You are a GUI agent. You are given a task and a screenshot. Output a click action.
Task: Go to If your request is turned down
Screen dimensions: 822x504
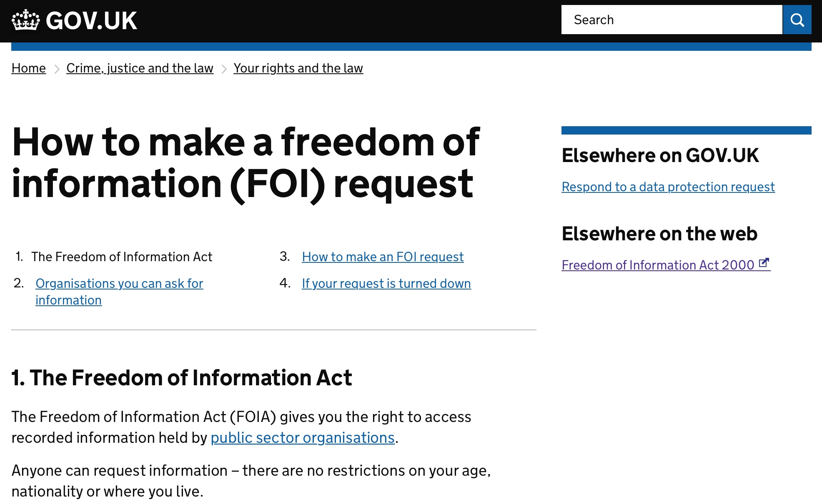386,283
